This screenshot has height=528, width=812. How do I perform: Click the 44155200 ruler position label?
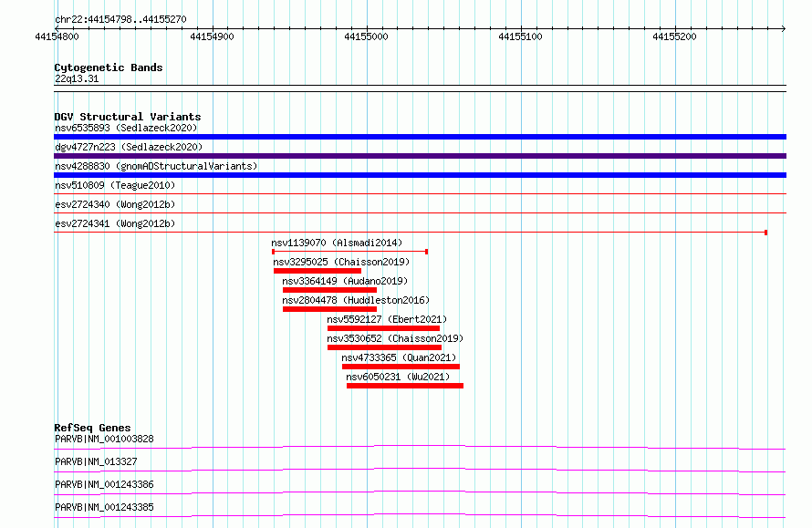(x=675, y=36)
